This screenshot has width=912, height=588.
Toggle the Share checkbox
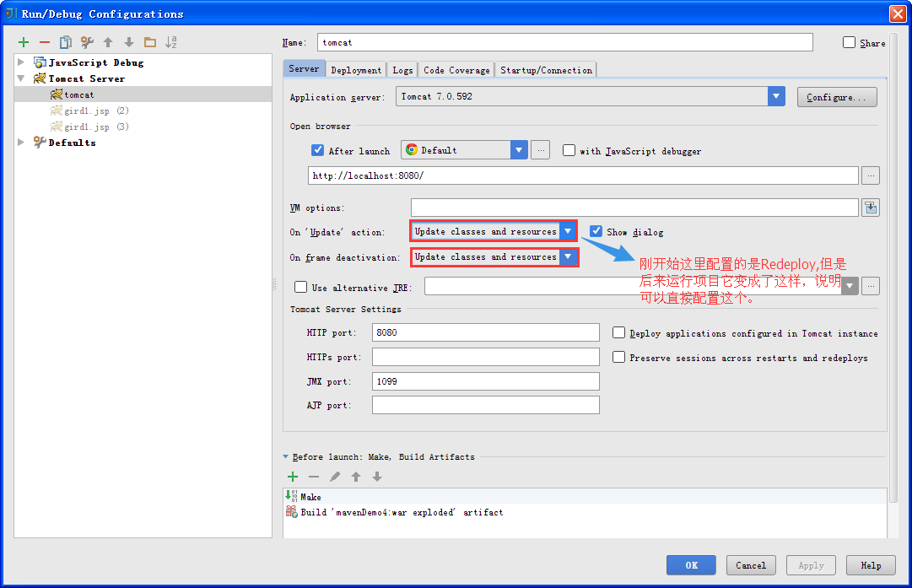click(850, 42)
